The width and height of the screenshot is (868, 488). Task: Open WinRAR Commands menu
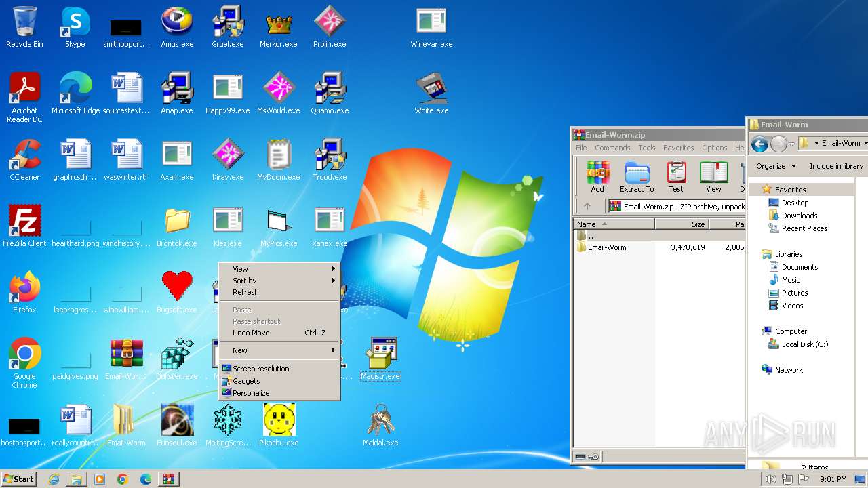pos(612,148)
